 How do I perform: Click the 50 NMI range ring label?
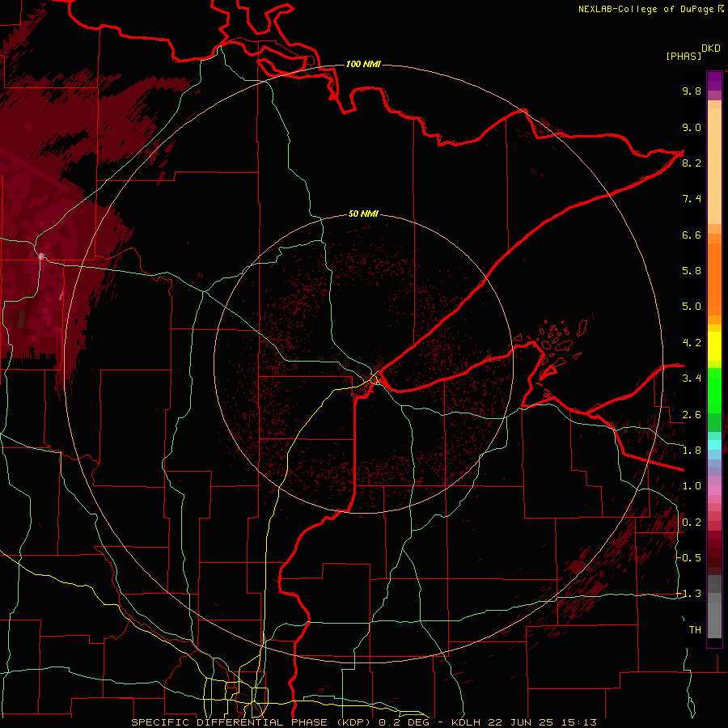coord(363,214)
